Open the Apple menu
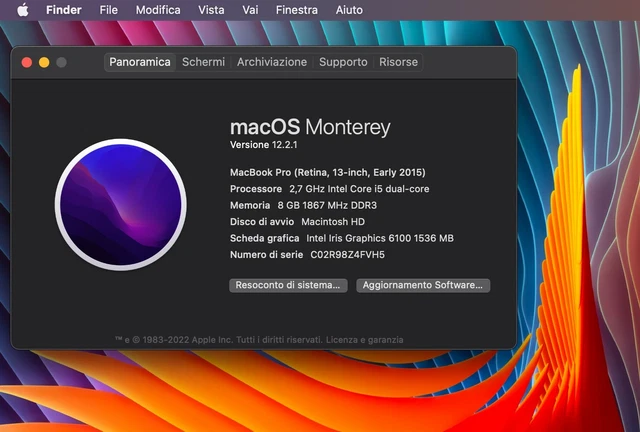 pyautogui.click(x=23, y=10)
